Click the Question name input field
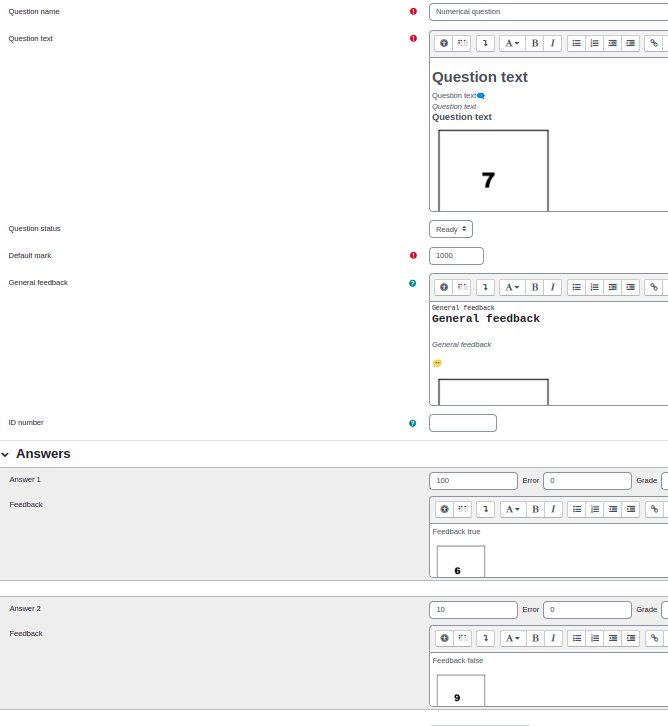The image size is (668, 726). [549, 12]
